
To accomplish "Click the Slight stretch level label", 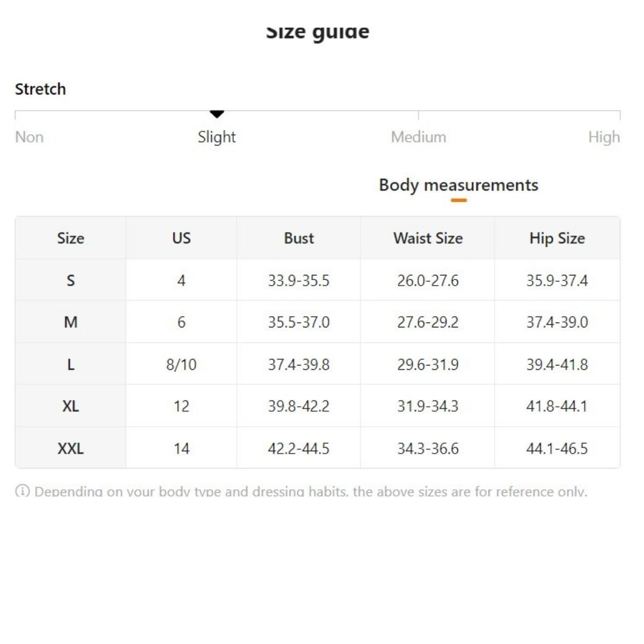I will [x=217, y=137].
